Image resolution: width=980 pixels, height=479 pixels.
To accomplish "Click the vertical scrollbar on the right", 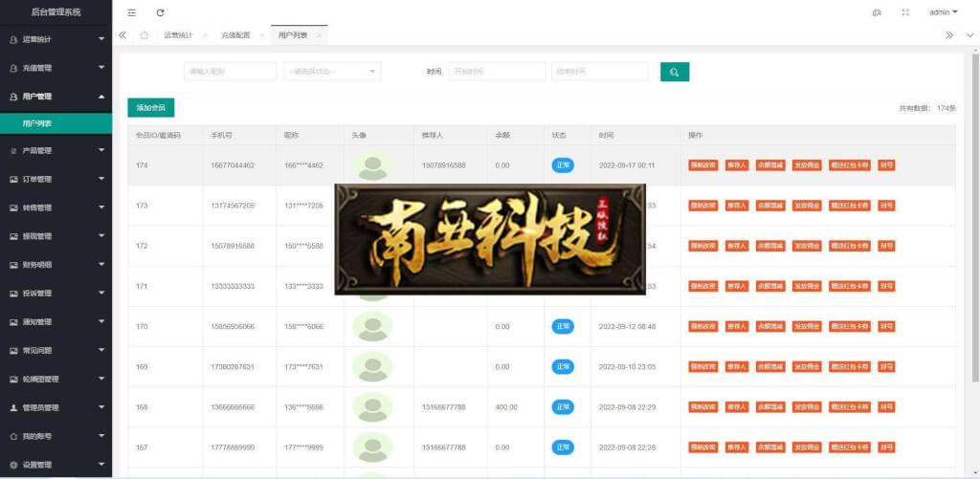I will [975, 217].
